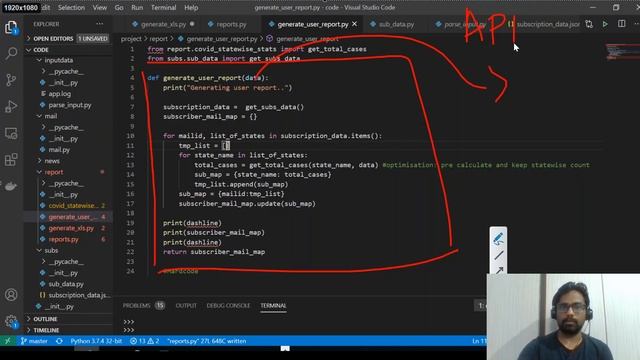640x360 pixels.
Task: Select the arrow annotation tool
Action: point(499,270)
